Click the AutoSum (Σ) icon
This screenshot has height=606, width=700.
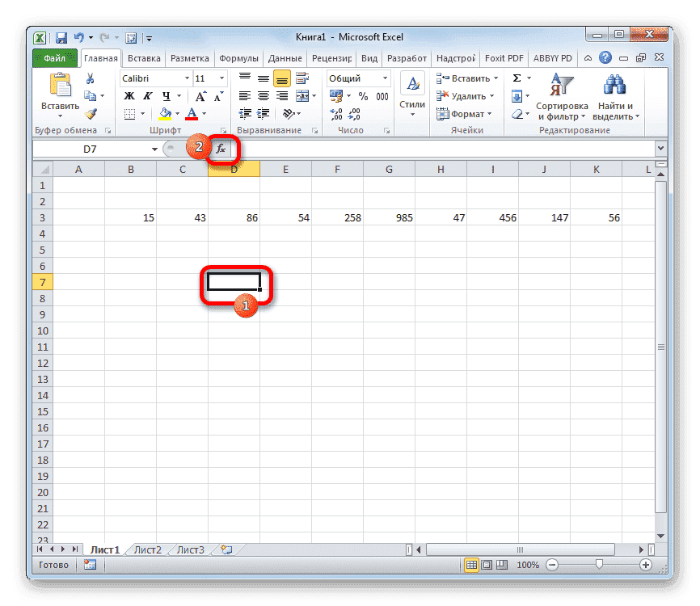[517, 78]
